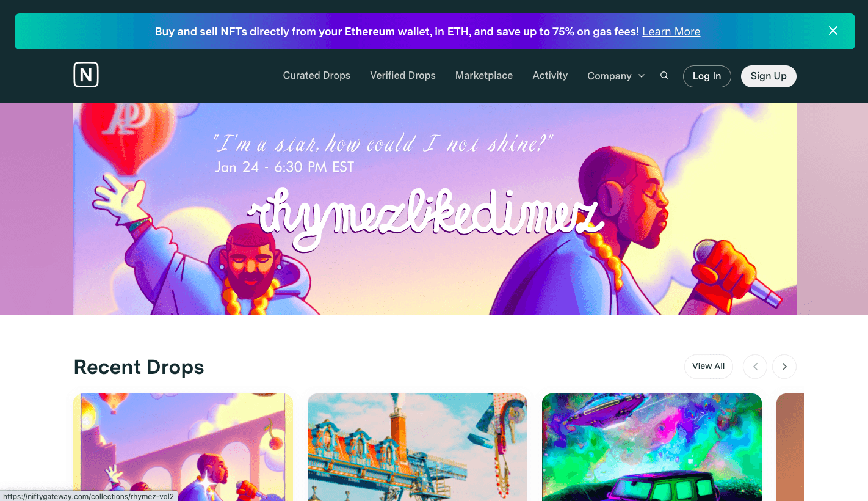Click View All recent drops
Image resolution: width=868 pixels, height=501 pixels.
tap(709, 367)
